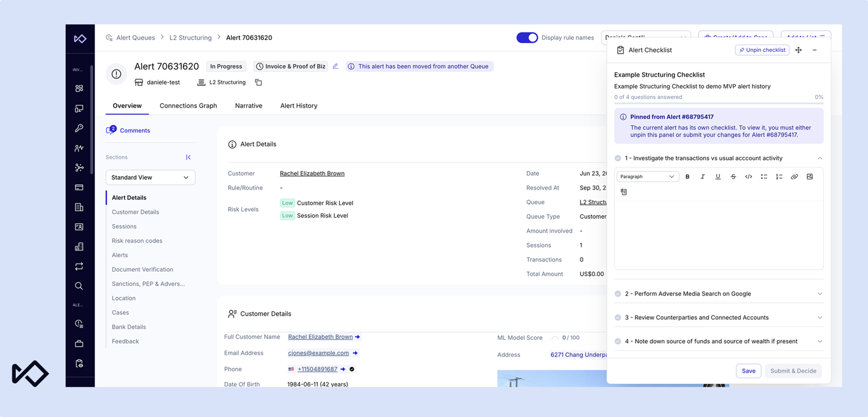
Task: Insert code block in checklist editor
Action: pyautogui.click(x=748, y=176)
